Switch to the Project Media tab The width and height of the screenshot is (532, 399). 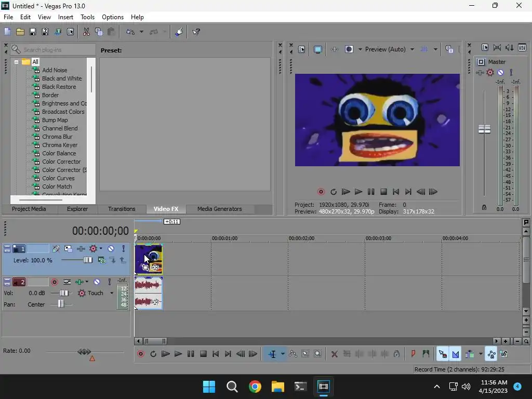click(29, 209)
